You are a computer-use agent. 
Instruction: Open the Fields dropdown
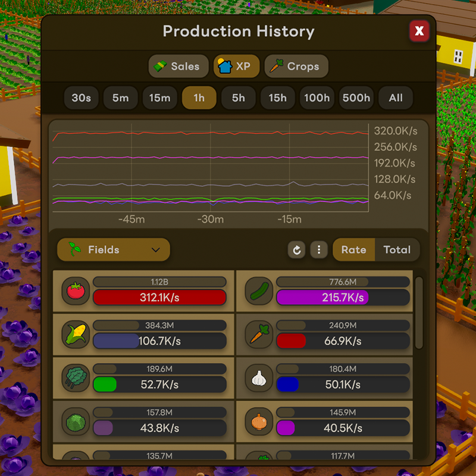pyautogui.click(x=114, y=250)
